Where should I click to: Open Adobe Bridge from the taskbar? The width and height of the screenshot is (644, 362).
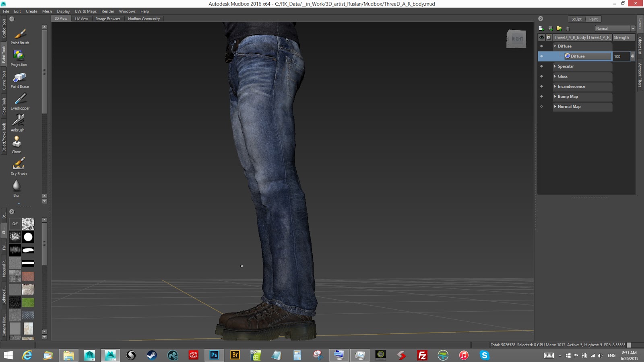point(235,355)
